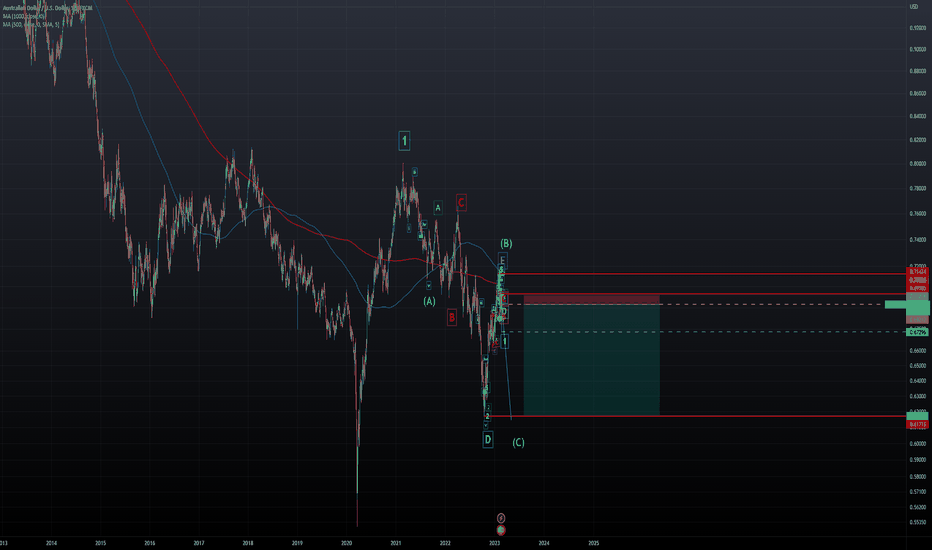Click the green event marker above the time axis

coord(501,530)
